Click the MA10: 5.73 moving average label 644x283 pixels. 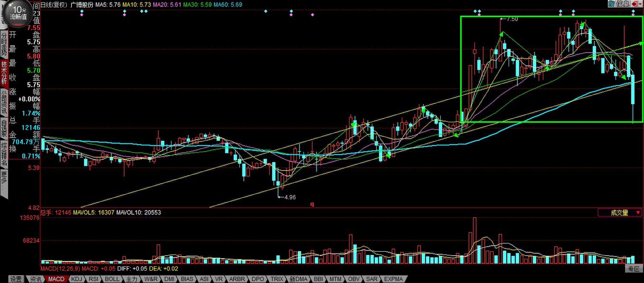tap(137, 5)
